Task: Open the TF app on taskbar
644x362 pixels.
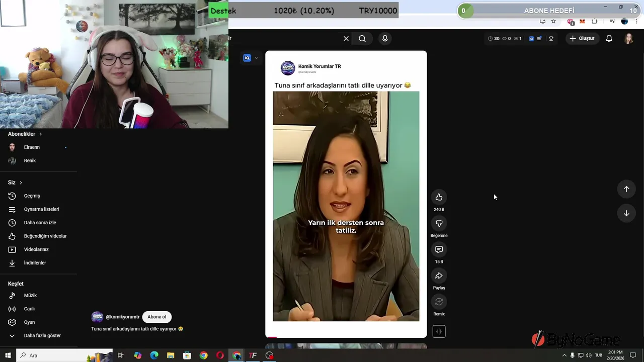Action: point(253,355)
